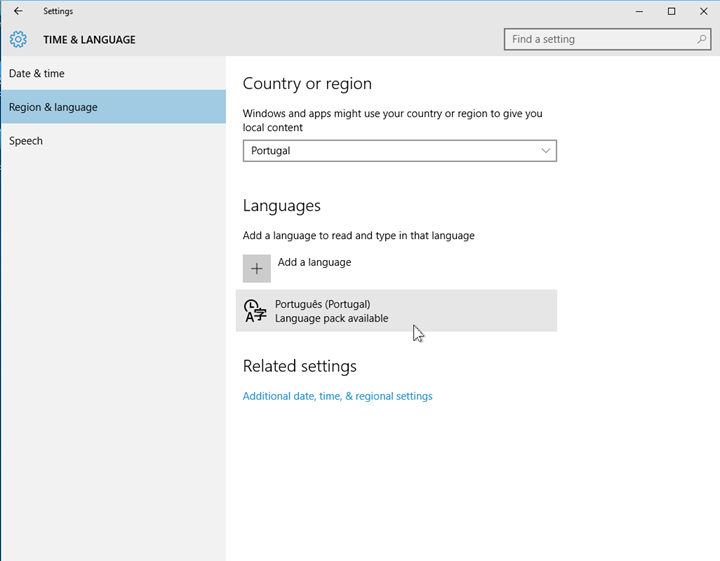The width and height of the screenshot is (720, 561).
Task: Click the Related settings heading
Action: click(299, 366)
